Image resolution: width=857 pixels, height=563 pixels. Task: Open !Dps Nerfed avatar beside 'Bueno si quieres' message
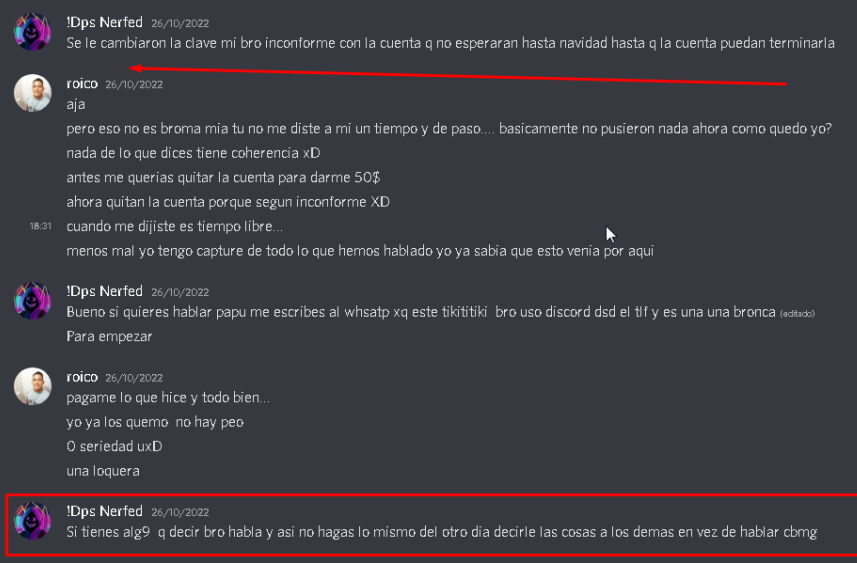[32, 301]
